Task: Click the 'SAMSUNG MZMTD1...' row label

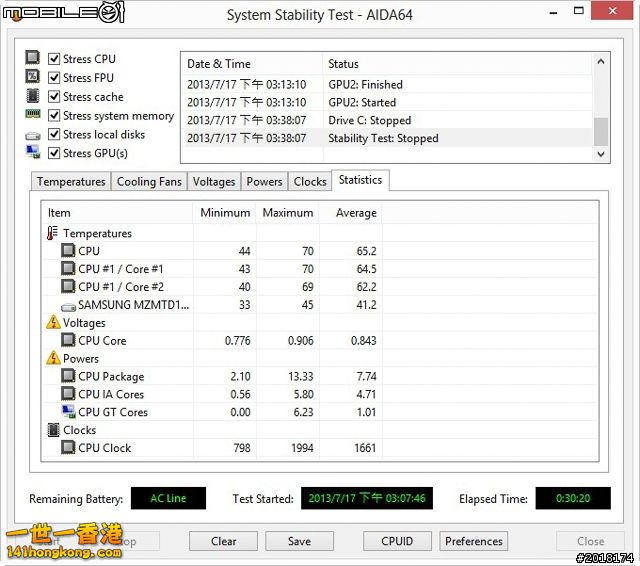Action: tap(133, 305)
